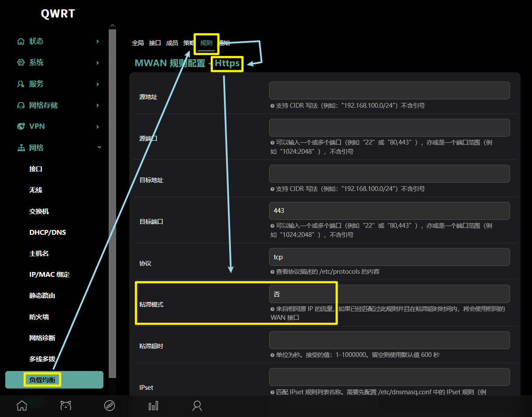Click the VPN globe icon in sidebar

[x=21, y=126]
